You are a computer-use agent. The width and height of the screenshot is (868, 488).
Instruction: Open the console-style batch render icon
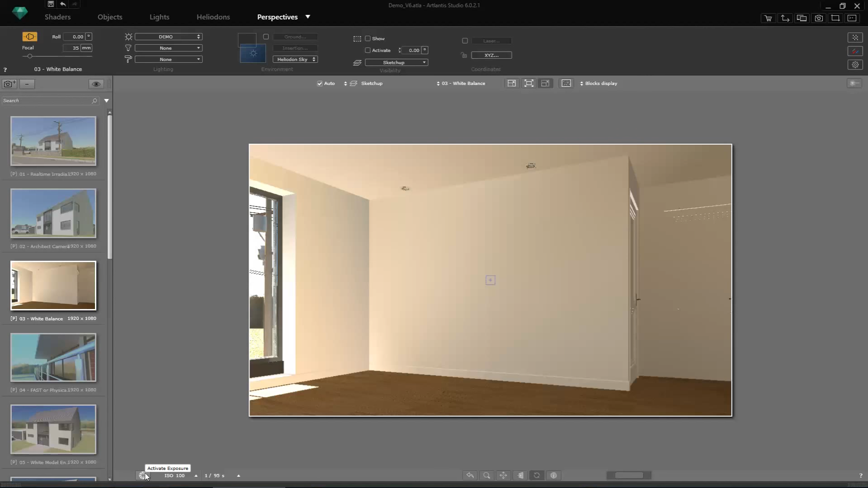point(852,19)
